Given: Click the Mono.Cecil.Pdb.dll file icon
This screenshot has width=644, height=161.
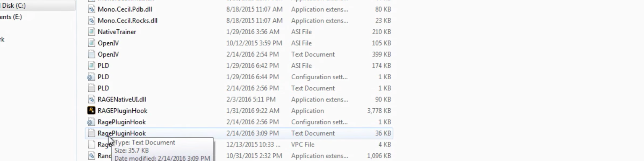Looking at the screenshot, I should point(91,9).
